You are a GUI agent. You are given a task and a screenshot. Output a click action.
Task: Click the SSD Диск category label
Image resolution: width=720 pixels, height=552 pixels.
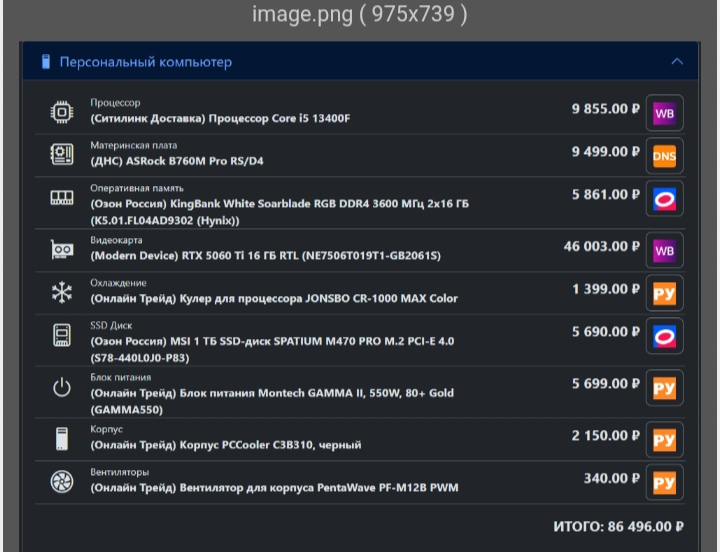tap(111, 326)
